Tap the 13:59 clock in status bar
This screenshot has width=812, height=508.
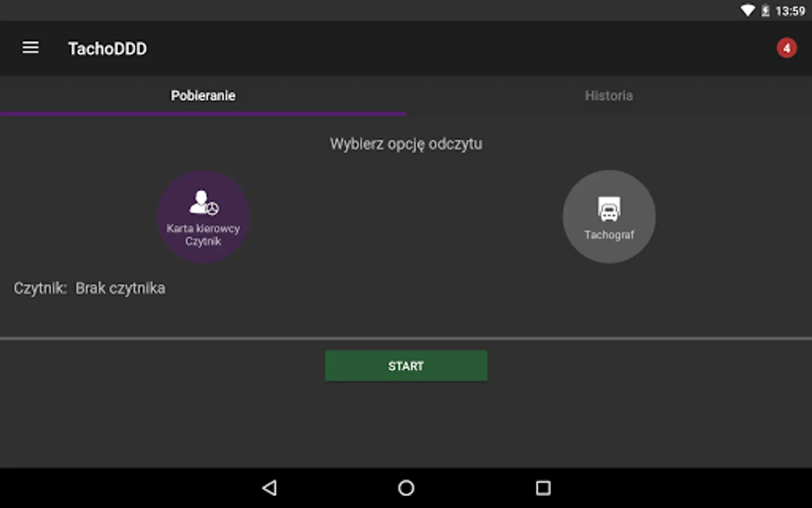[790, 11]
